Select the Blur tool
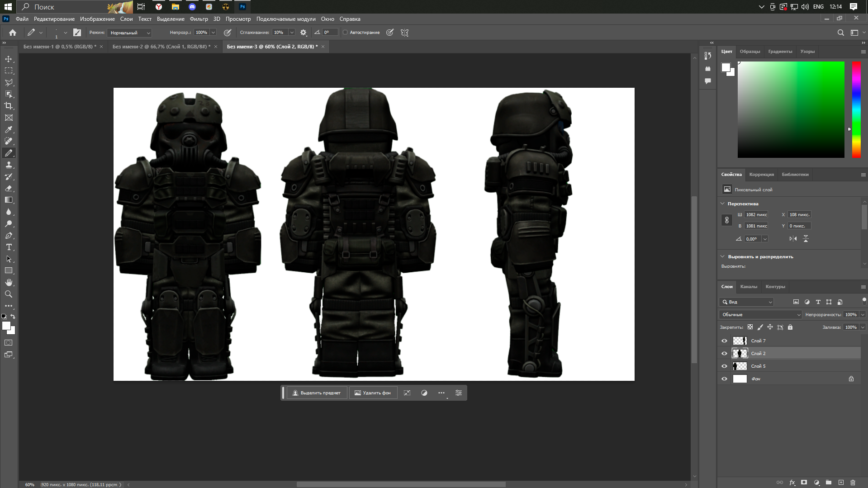The height and width of the screenshot is (488, 868). 9,212
